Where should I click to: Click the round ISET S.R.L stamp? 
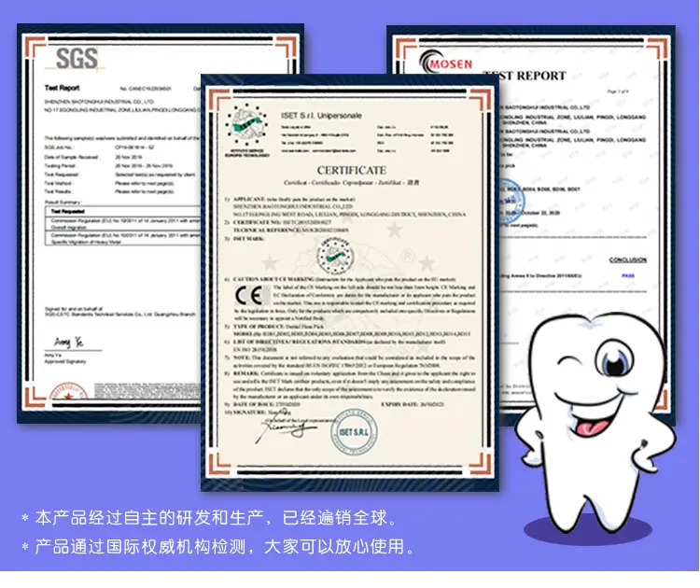tap(354, 432)
